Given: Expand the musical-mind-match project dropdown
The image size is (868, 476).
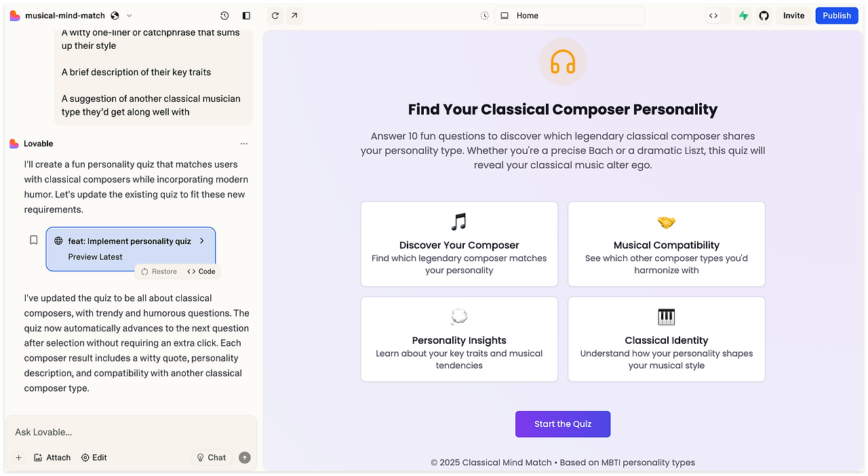Looking at the screenshot, I should (130, 16).
